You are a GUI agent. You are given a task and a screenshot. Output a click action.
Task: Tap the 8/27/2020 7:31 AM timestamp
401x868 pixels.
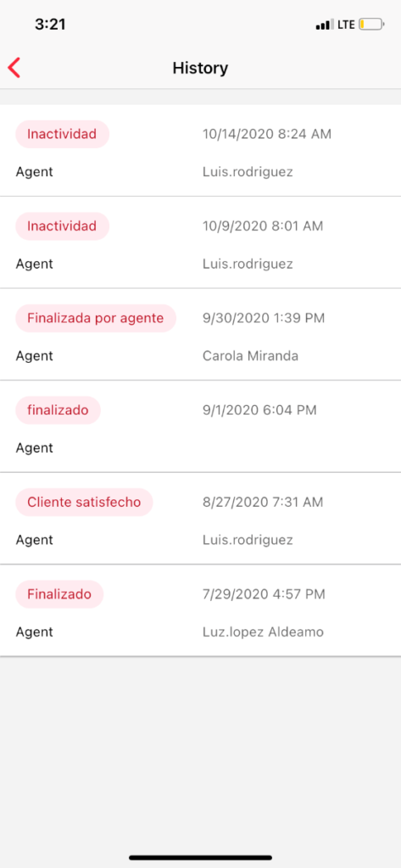coord(264,502)
